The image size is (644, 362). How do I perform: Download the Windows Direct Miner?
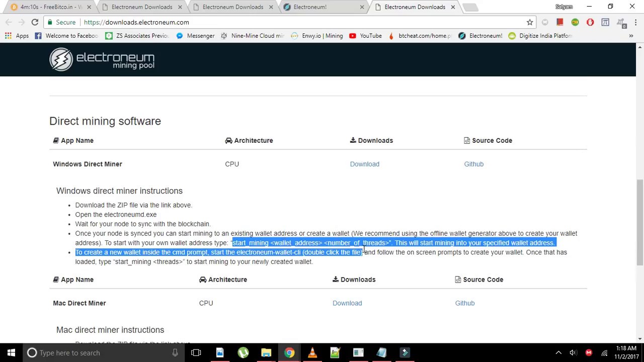tap(365, 164)
